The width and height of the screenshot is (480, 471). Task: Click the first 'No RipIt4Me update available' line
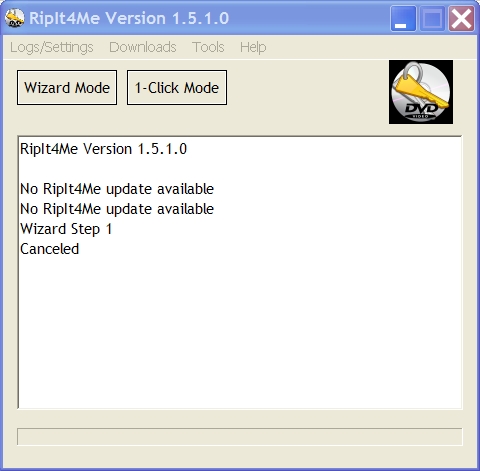pyautogui.click(x=117, y=189)
